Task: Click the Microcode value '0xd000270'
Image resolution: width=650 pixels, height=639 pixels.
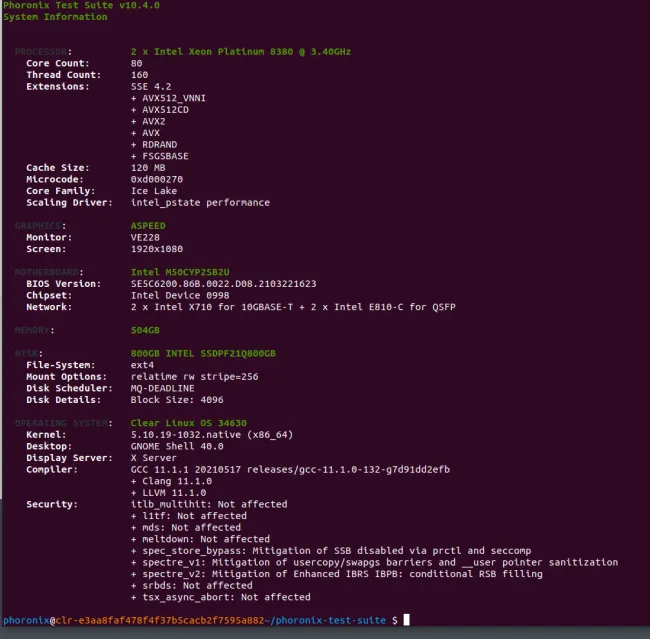Action: click(x=157, y=180)
